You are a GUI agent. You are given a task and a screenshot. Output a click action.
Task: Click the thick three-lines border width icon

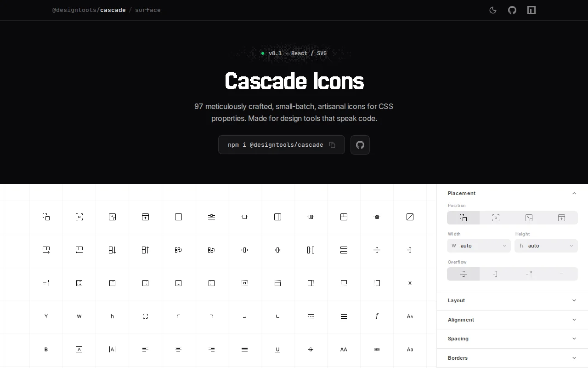tap(344, 316)
